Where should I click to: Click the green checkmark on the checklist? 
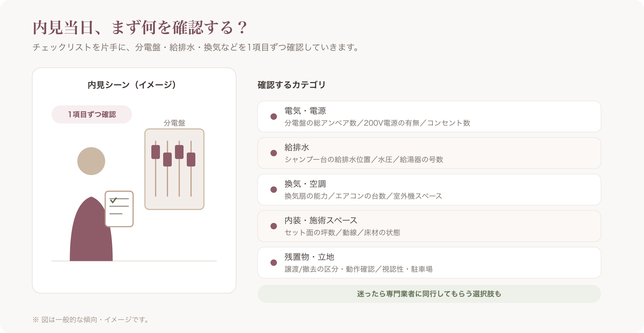(113, 200)
